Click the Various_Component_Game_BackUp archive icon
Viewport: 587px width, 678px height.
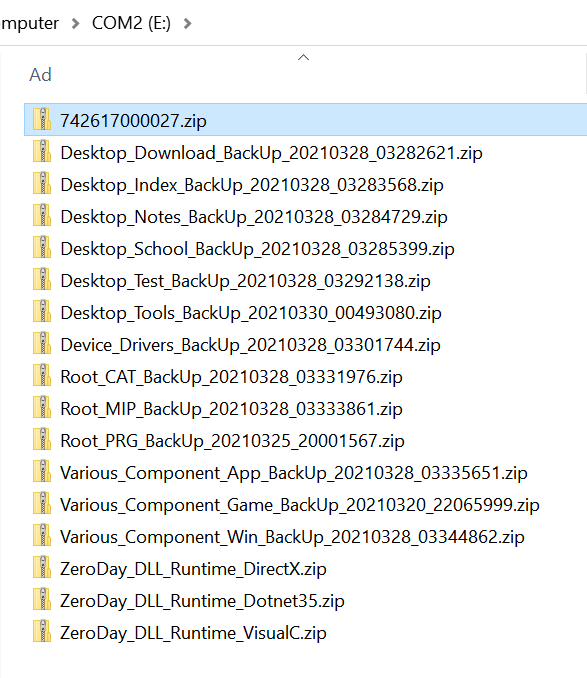(x=42, y=503)
